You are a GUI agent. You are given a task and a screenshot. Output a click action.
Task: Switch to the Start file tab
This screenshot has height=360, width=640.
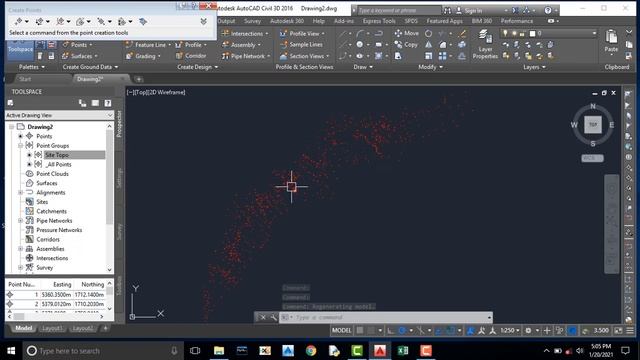pyautogui.click(x=25, y=79)
